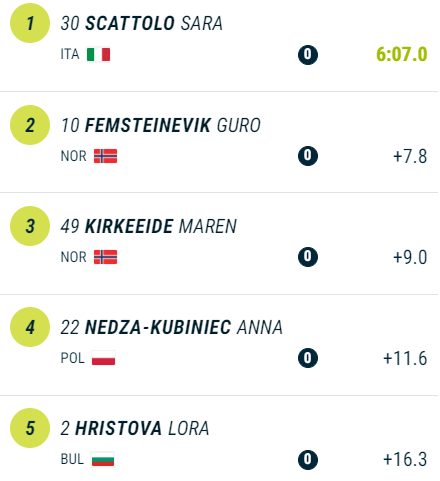Image resolution: width=440 pixels, height=481 pixels.
Task: Click Nedza-Kubiniec's shooting penalty zero badge
Action: [x=308, y=358]
